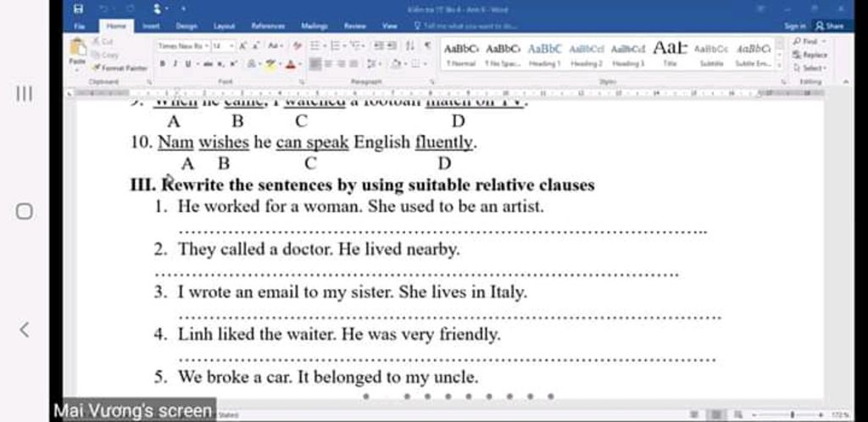Apply the Title style
Viewport: 868px width, 422px height.
670,54
